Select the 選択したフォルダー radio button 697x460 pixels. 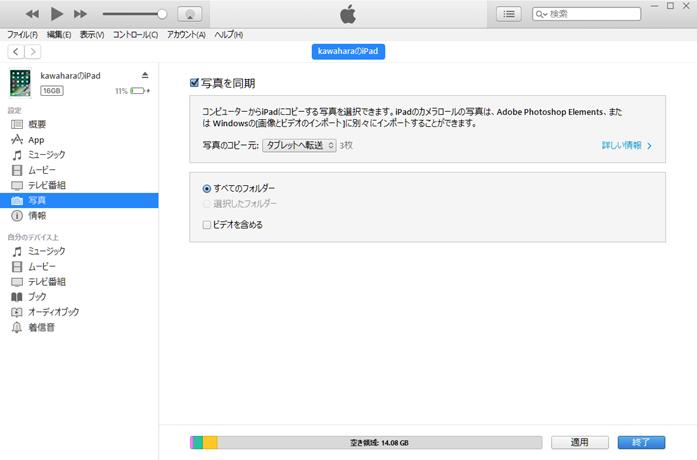[207, 204]
